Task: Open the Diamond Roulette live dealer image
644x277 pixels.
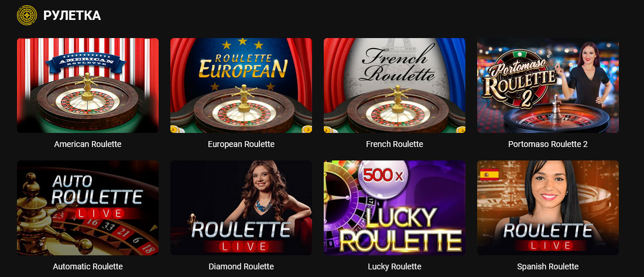Action: (241, 208)
